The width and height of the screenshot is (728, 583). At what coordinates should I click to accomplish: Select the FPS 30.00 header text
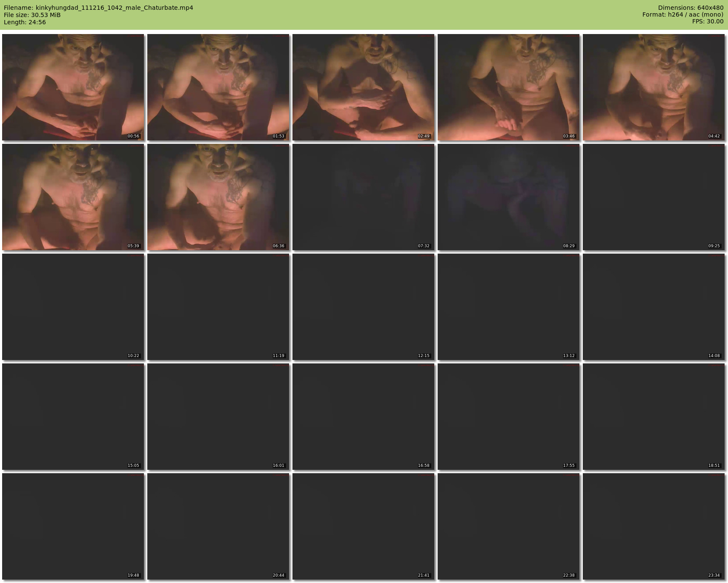708,21
